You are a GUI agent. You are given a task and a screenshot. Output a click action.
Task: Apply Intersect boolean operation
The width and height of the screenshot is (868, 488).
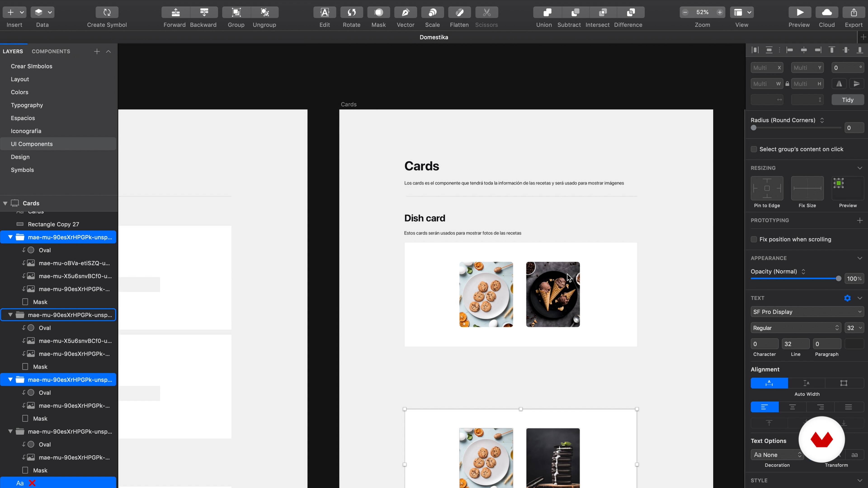tap(603, 12)
